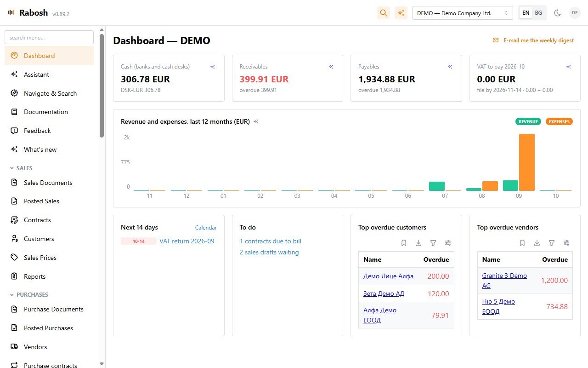Click the sparkle icon on Cash card
588x368 pixels.
[213, 67]
